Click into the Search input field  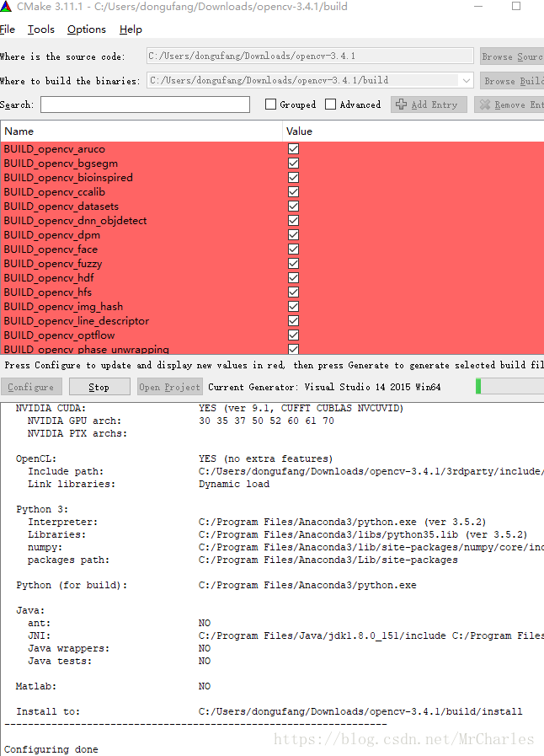[x=145, y=105]
